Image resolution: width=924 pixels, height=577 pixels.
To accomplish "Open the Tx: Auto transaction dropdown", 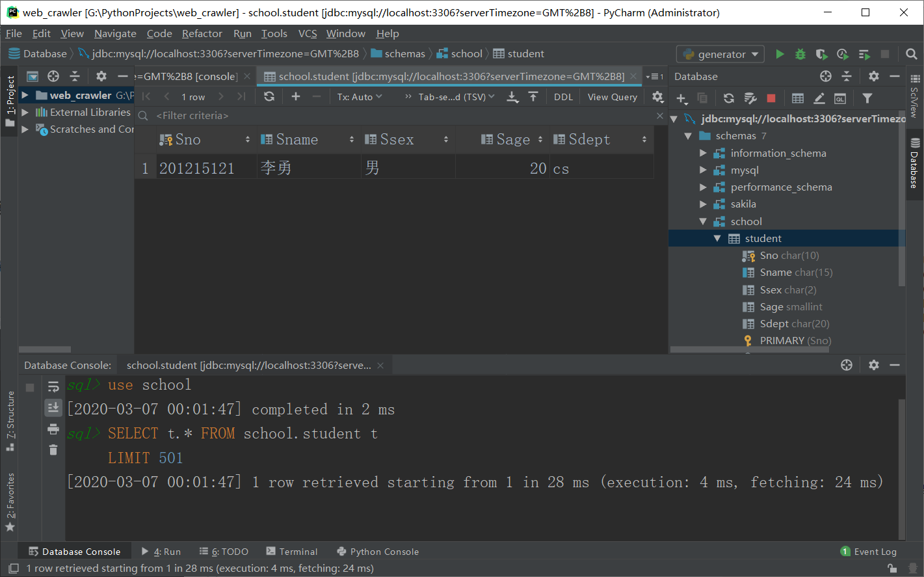I will pyautogui.click(x=360, y=96).
